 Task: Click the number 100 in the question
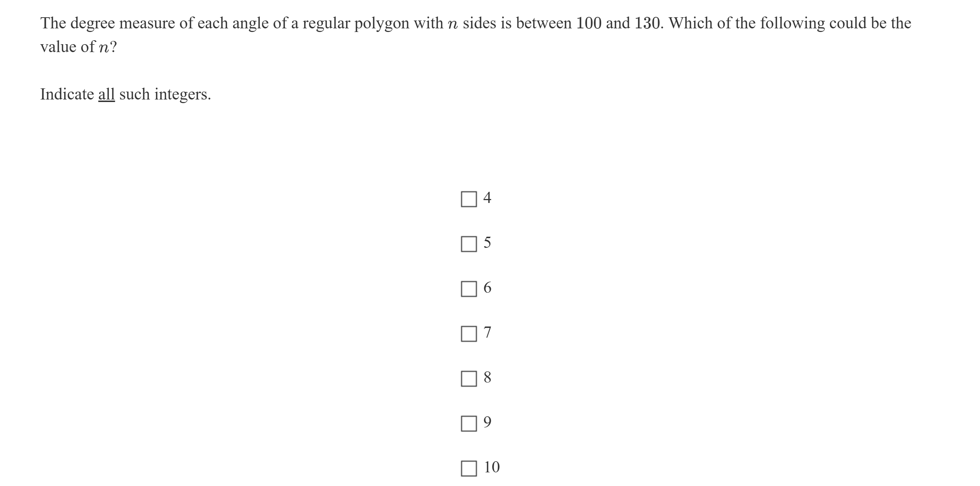click(x=588, y=24)
